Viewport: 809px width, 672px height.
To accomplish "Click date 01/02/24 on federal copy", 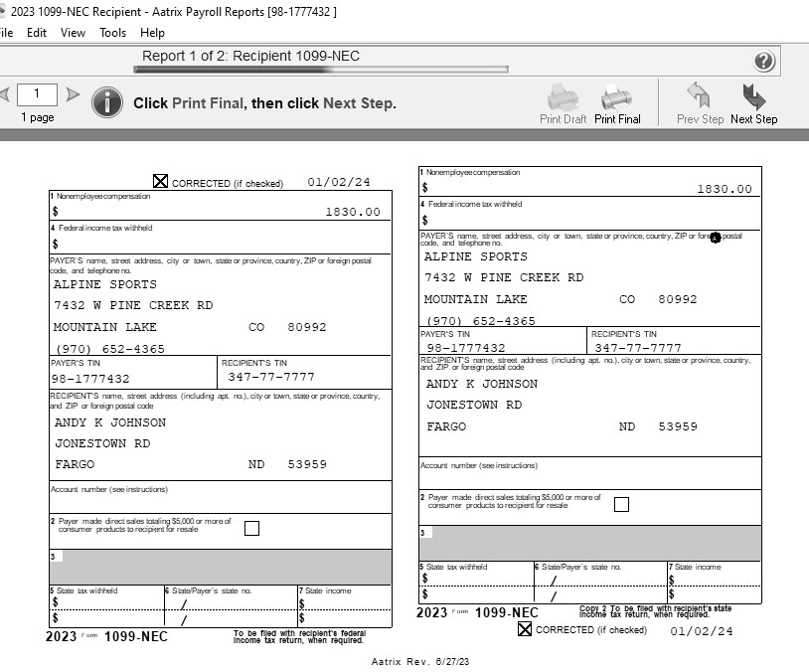I will coord(339,182).
